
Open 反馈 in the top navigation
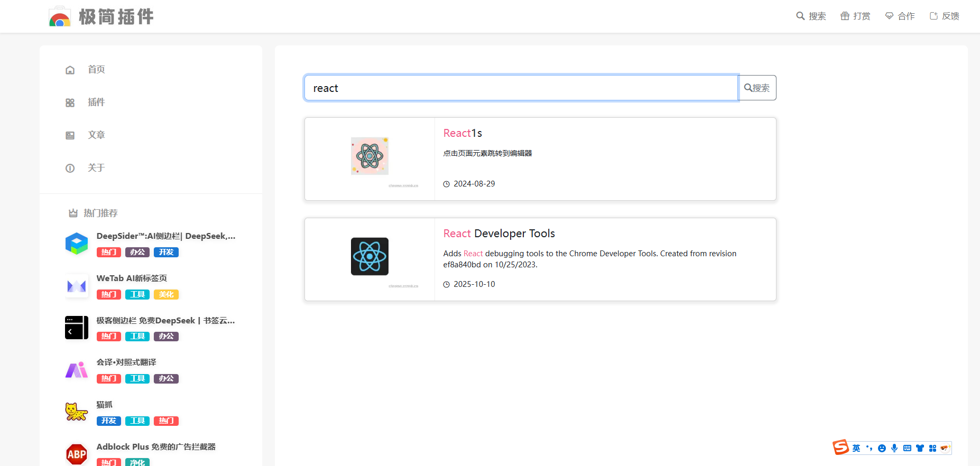pos(944,16)
